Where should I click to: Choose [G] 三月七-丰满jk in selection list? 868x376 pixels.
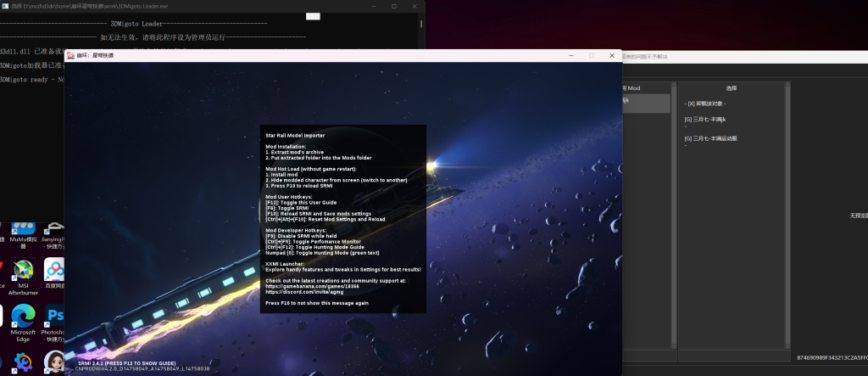(x=704, y=119)
